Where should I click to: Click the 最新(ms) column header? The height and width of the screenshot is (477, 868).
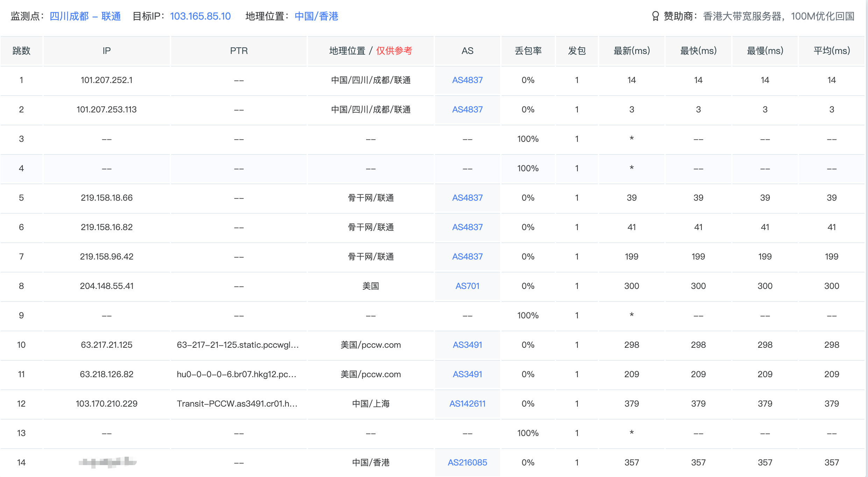click(x=632, y=51)
